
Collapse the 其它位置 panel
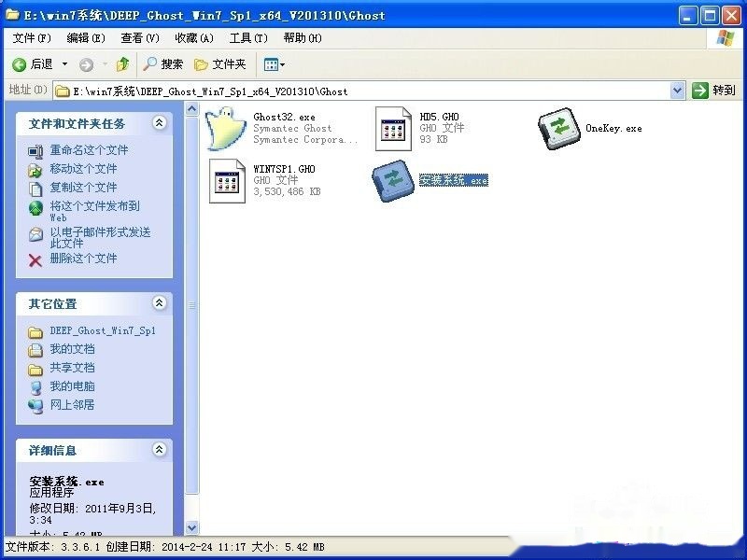(x=159, y=302)
